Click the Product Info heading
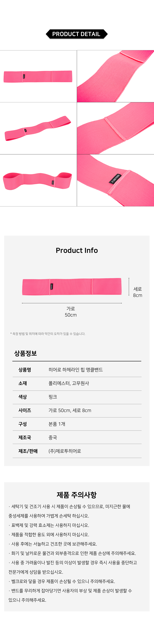Viewport: 154px width, 644px height. click(x=77, y=250)
